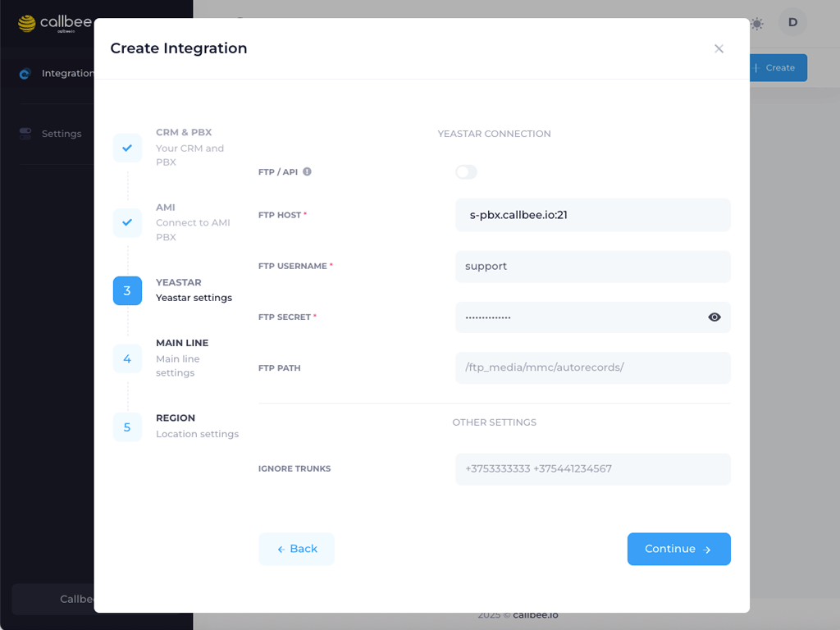
Task: Click the Back button
Action: point(296,549)
